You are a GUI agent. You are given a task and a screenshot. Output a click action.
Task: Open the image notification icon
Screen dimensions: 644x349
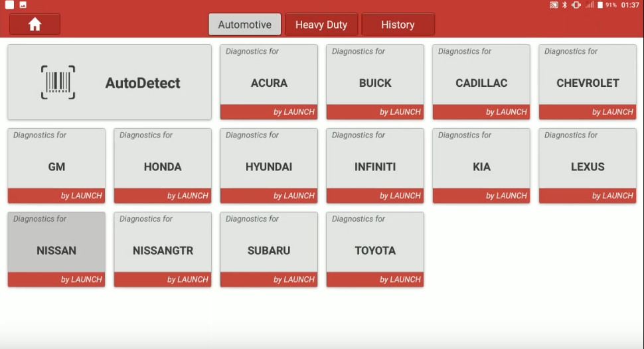coord(23,5)
